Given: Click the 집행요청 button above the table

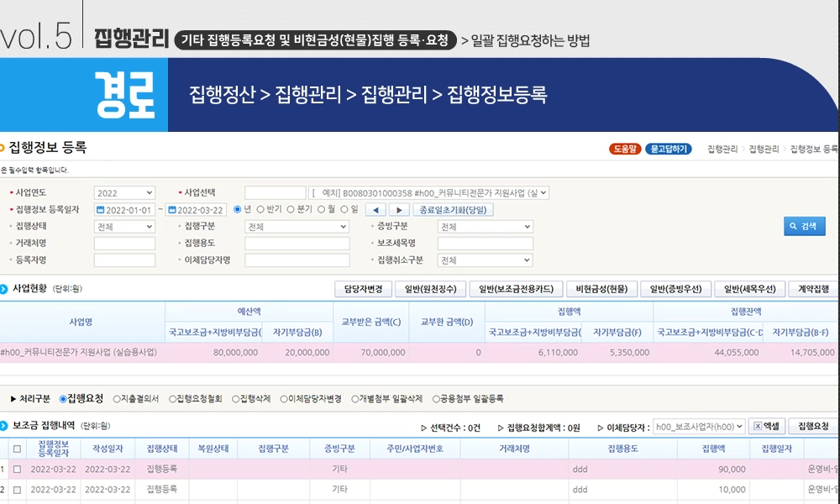Looking at the screenshot, I should (813, 427).
